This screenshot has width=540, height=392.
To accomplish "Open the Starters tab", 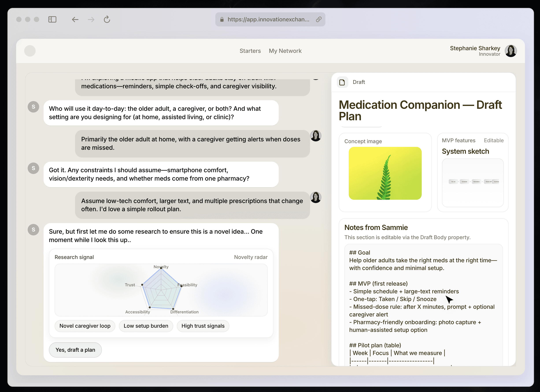I will click(x=250, y=51).
